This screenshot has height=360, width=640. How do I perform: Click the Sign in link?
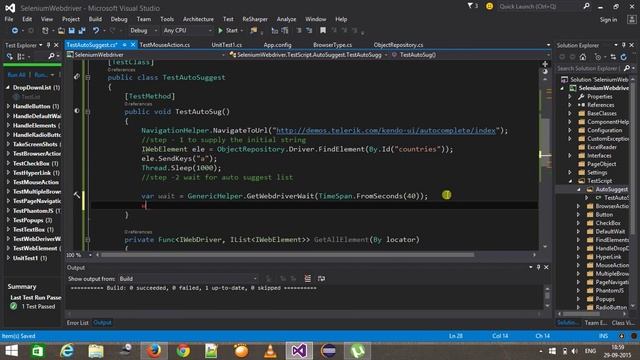[x=608, y=20]
